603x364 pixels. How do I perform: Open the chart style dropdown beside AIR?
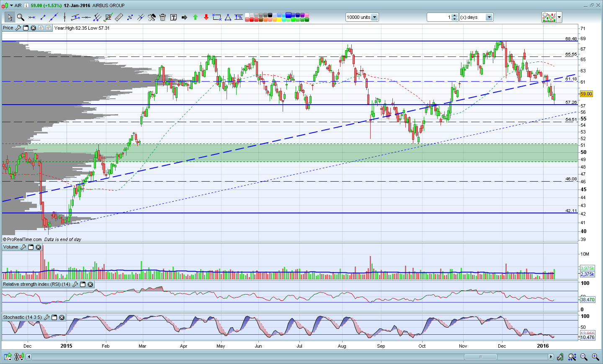[11, 5]
